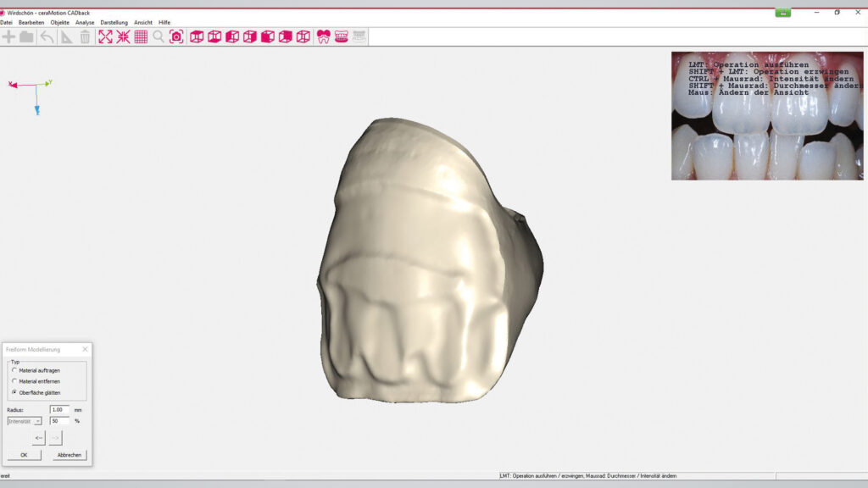868x488 pixels.
Task: Open the Darstellung menu
Action: pos(114,22)
